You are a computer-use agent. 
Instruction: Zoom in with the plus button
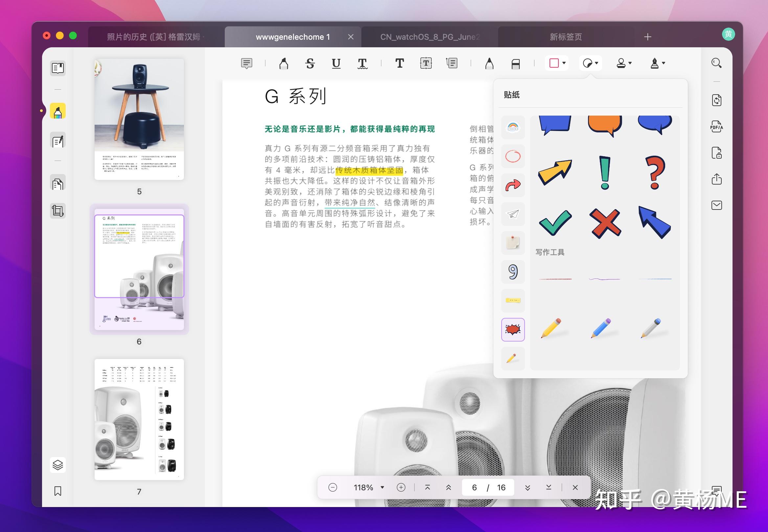[x=401, y=487]
